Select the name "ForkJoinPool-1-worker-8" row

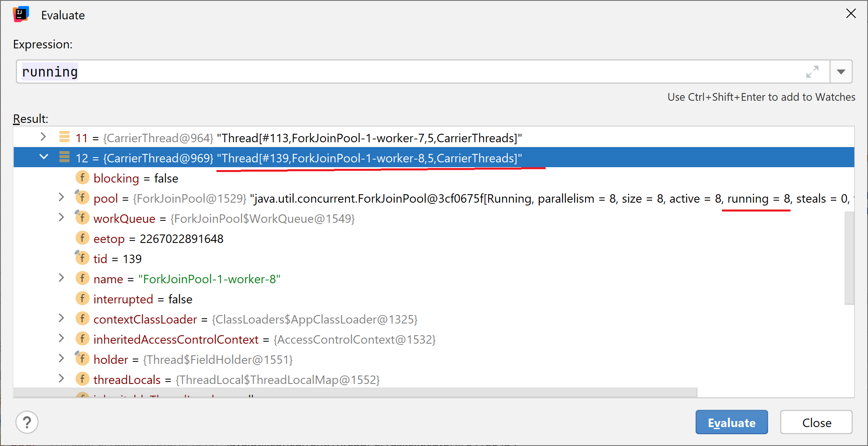(x=209, y=279)
